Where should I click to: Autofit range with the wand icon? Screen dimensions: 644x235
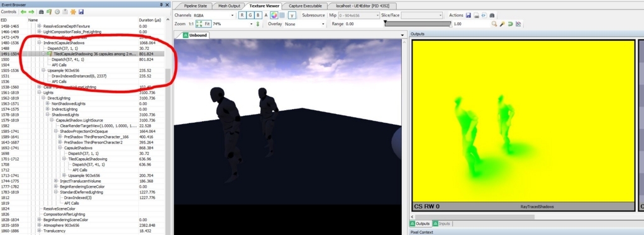tap(502, 24)
